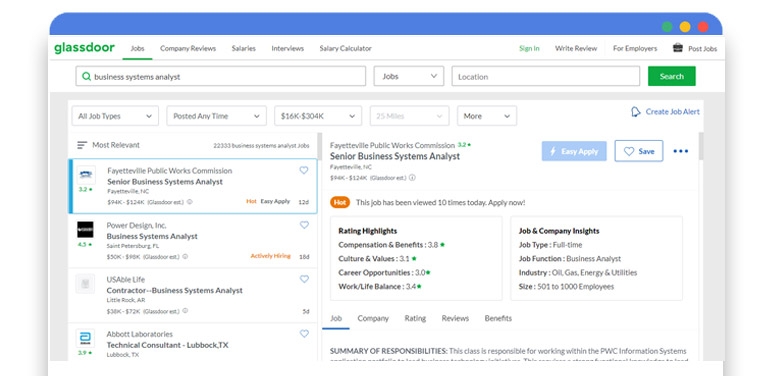Click the orange Hot badge in the job details

(x=340, y=202)
